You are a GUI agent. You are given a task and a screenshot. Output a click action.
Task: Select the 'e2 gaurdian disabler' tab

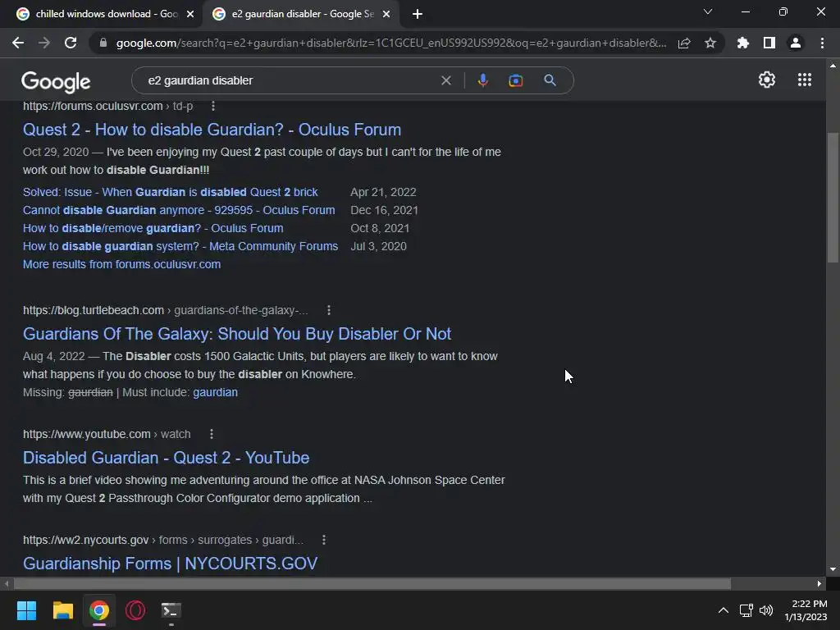coord(300,14)
